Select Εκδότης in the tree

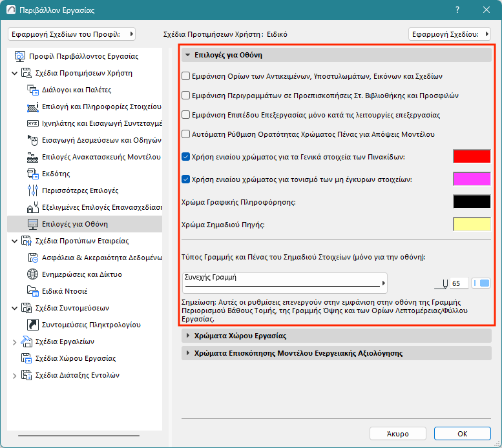pyautogui.click(x=56, y=174)
